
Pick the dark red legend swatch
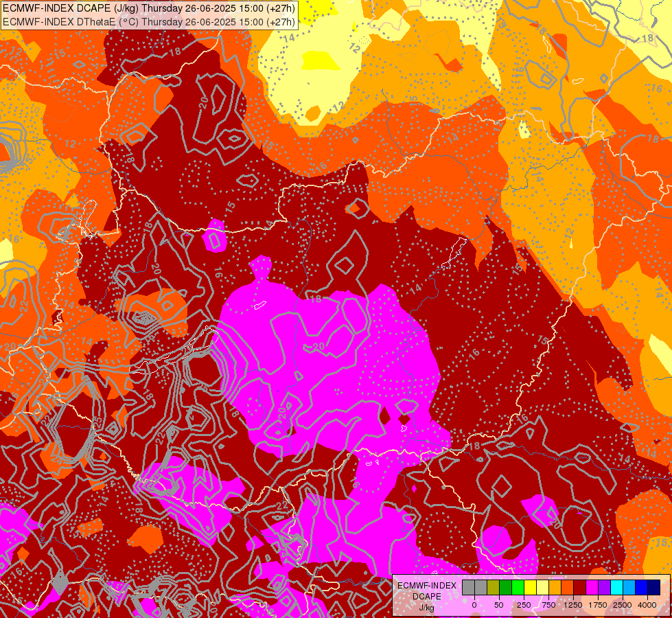coord(579,587)
